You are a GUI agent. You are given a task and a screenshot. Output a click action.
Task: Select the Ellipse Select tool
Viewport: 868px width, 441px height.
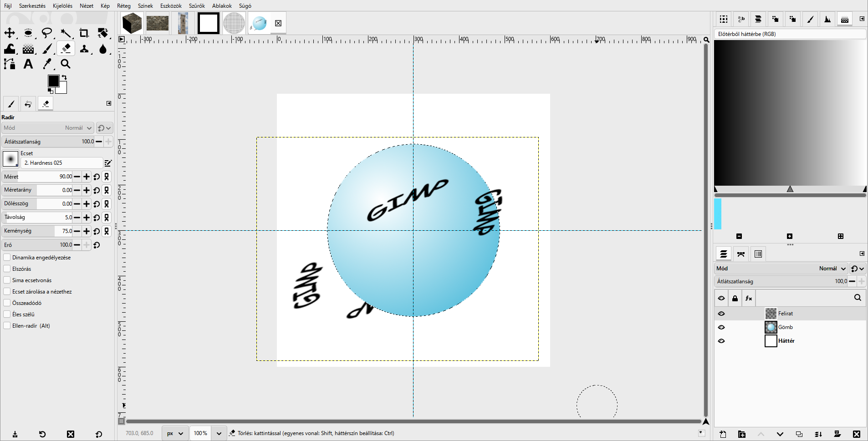[28, 33]
